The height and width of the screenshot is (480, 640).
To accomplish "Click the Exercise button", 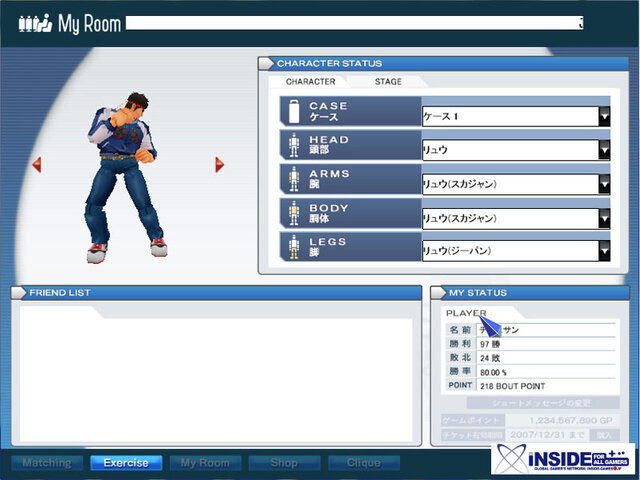I will click(x=126, y=463).
